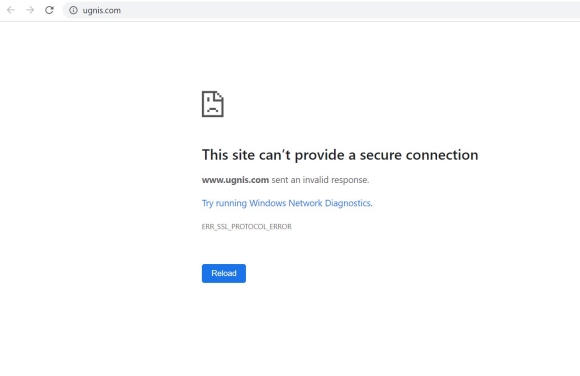Focus the address bar showing ugnis.com
The height and width of the screenshot is (376, 580).
pos(321,10)
